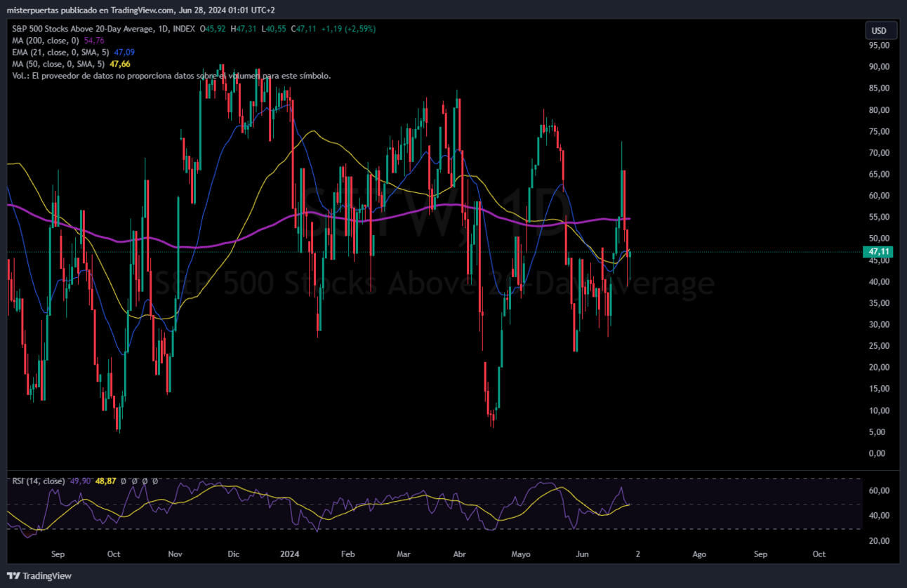Click the Abr label on time axis
907x588 pixels.
(x=460, y=554)
